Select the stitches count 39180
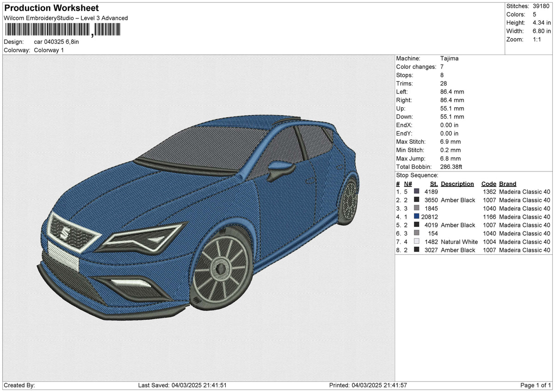 pyautogui.click(x=542, y=6)
